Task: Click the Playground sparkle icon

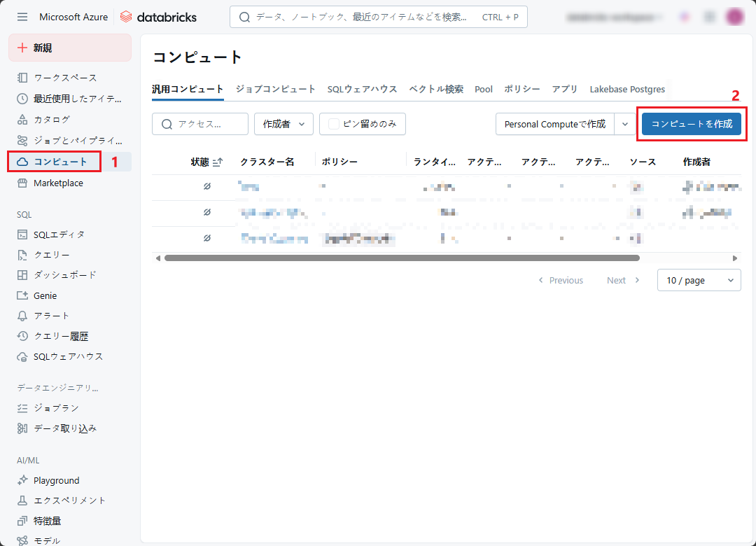Action: pos(22,480)
